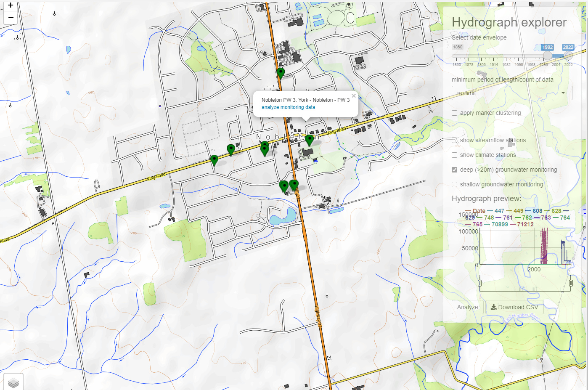Viewport: 588px width, 390px height.
Task: Open the map layers control
Action: click(x=13, y=382)
